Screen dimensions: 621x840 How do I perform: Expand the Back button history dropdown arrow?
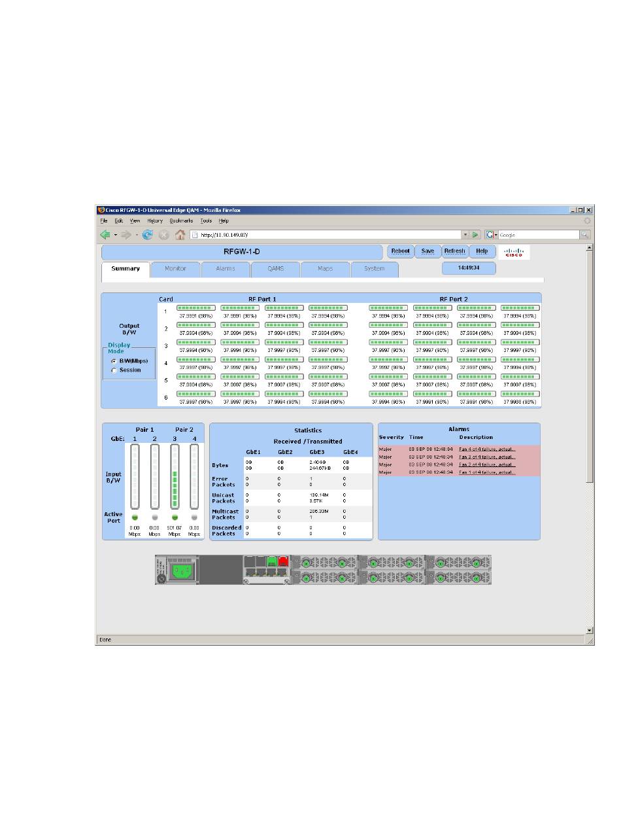[115, 235]
